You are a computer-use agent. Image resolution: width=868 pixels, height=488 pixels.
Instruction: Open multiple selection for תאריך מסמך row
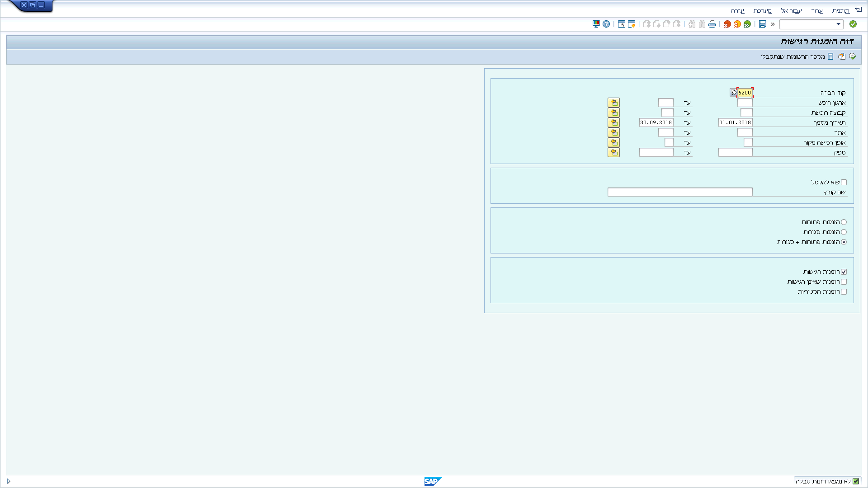click(613, 123)
